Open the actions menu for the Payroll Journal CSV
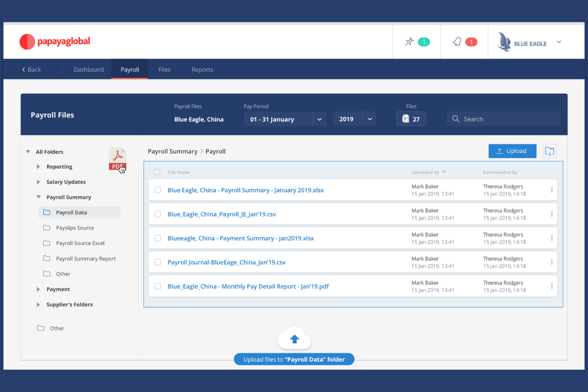 (552, 262)
